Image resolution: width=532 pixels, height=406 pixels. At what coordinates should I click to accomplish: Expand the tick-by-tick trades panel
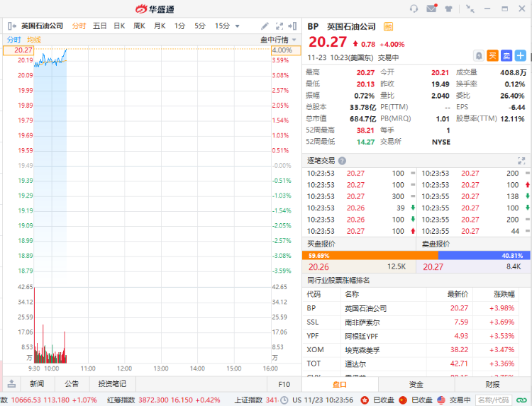[522, 161]
